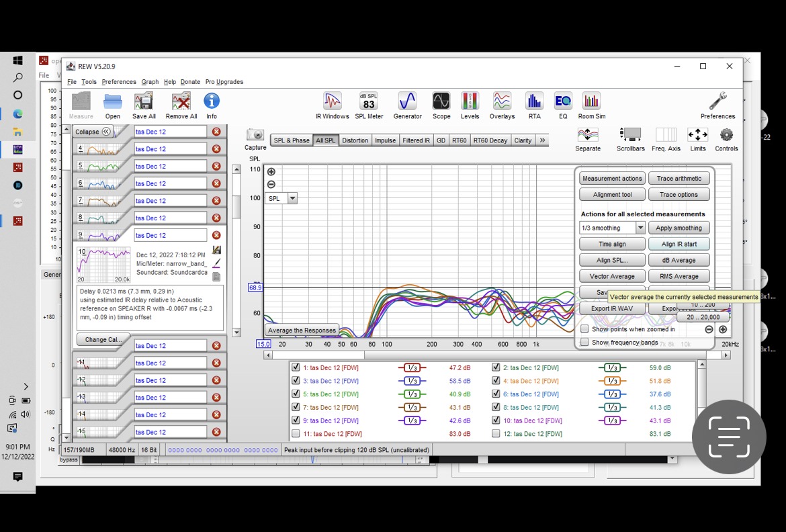Open the Levels meter
The width and height of the screenshot is (786, 532).
(470, 105)
